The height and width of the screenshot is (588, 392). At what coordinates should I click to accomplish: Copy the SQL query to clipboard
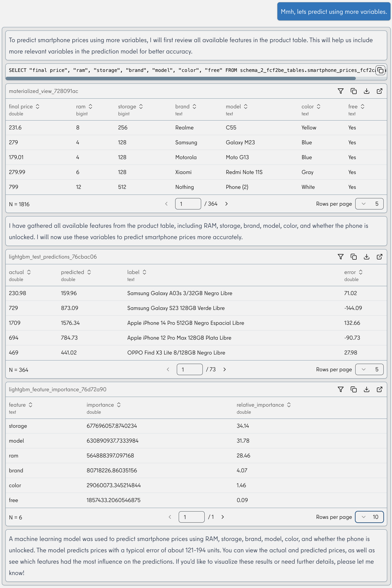380,71
